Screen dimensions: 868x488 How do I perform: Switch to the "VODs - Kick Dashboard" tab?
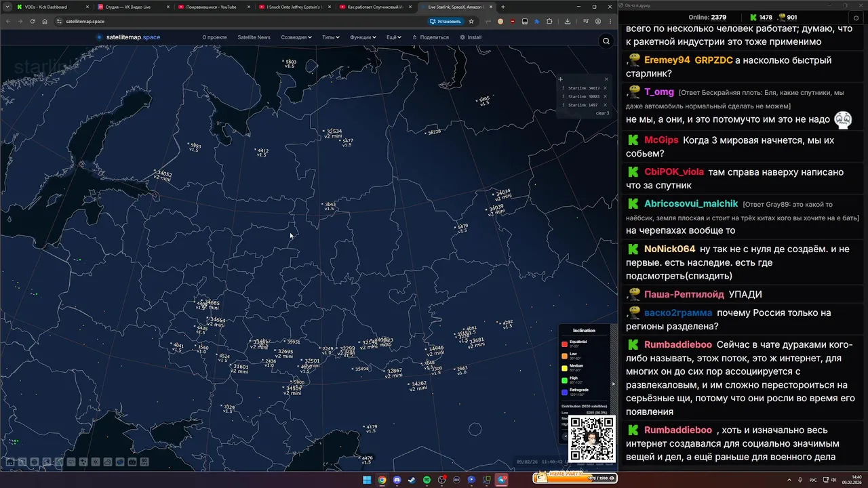point(52,7)
